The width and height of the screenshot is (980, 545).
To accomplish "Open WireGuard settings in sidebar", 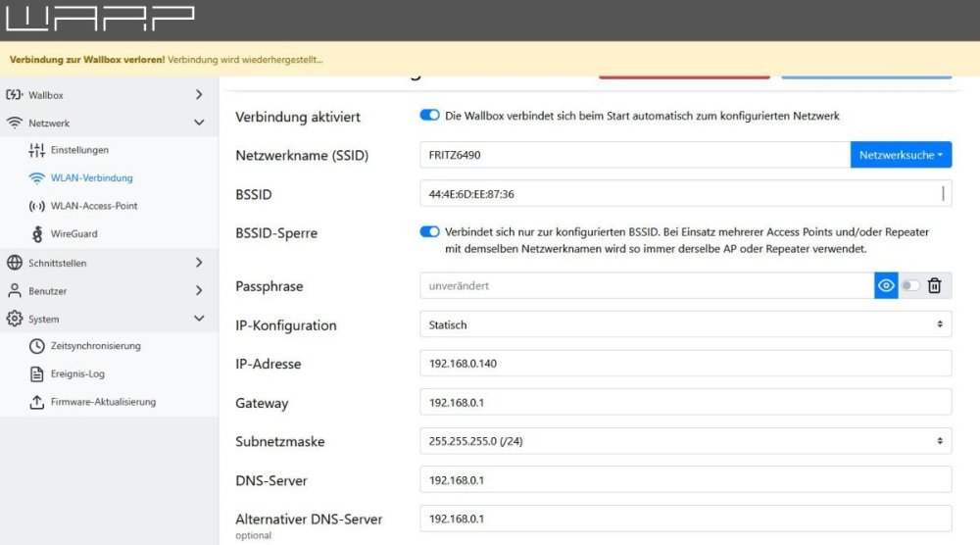I will [x=73, y=234].
